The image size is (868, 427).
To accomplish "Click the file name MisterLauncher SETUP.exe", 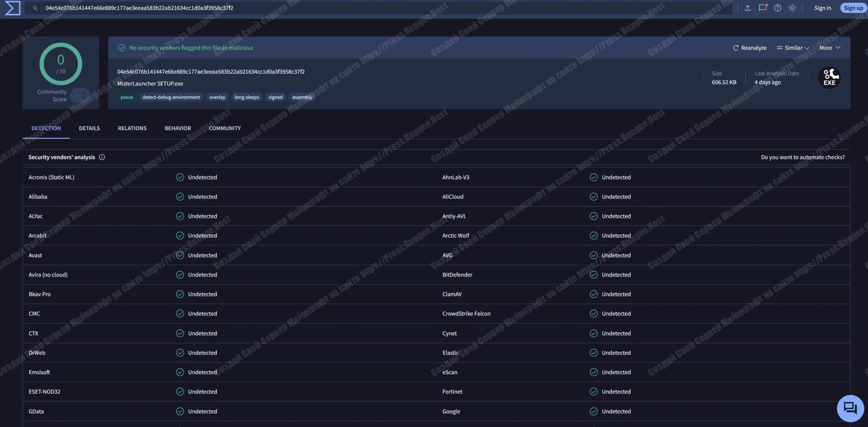I will (150, 84).
